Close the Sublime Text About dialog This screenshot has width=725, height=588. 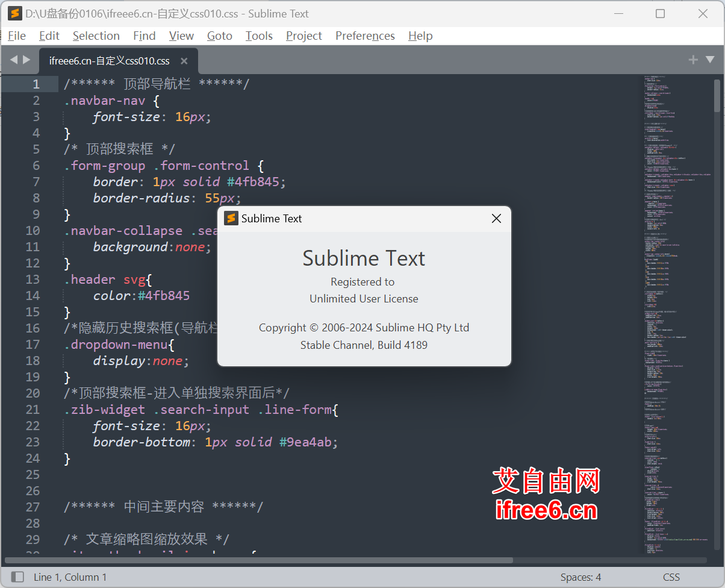(x=496, y=218)
